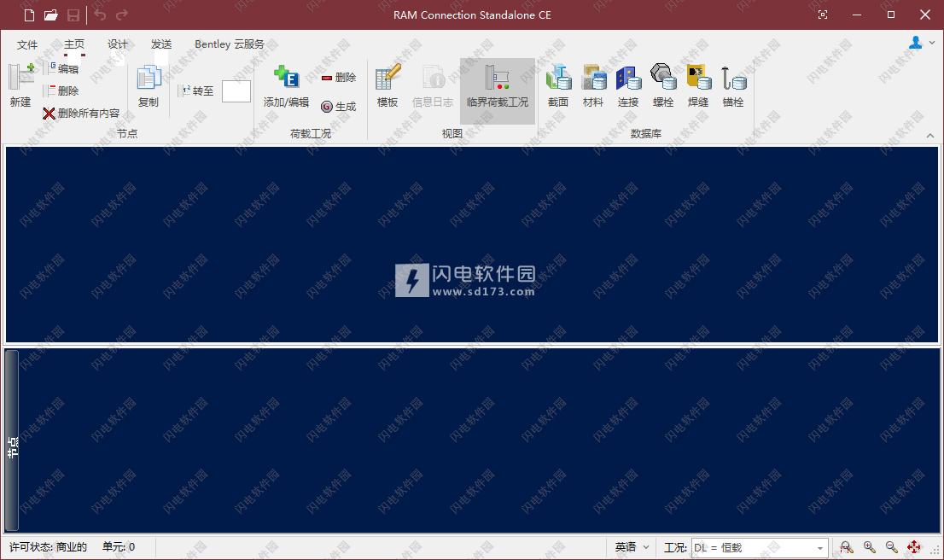Open the user account dropdown

922,43
